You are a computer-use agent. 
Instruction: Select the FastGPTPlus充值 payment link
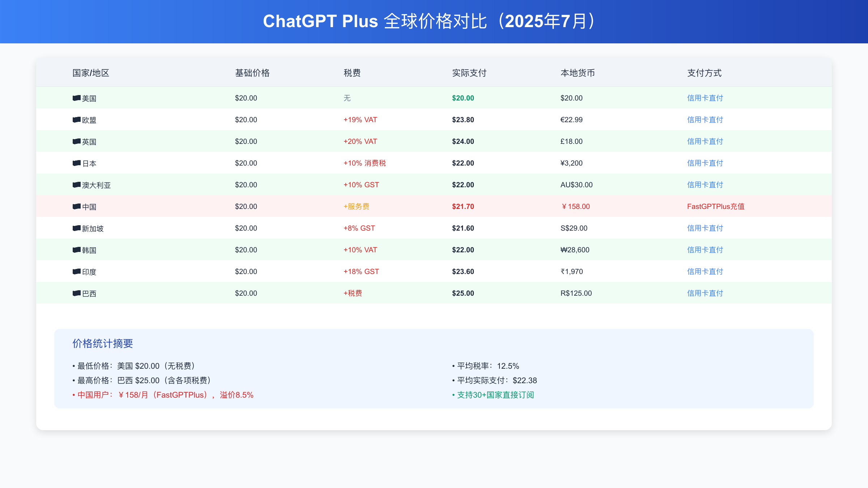[716, 206]
